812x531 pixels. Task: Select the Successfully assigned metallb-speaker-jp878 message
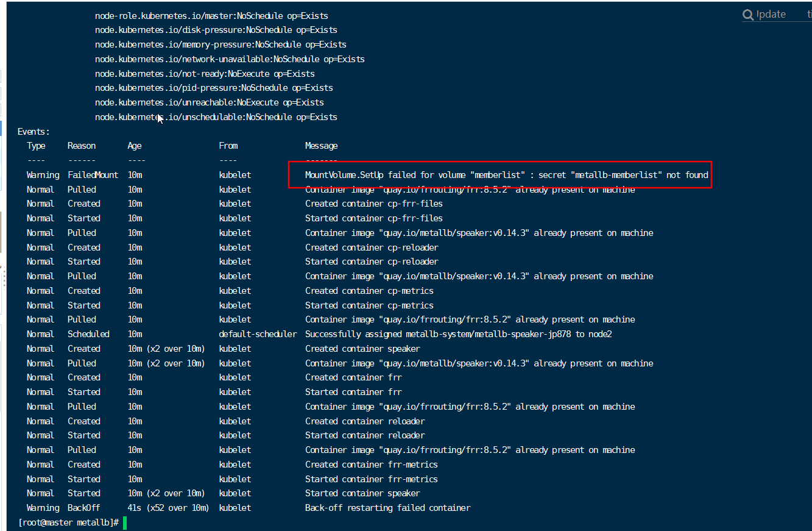tap(459, 334)
